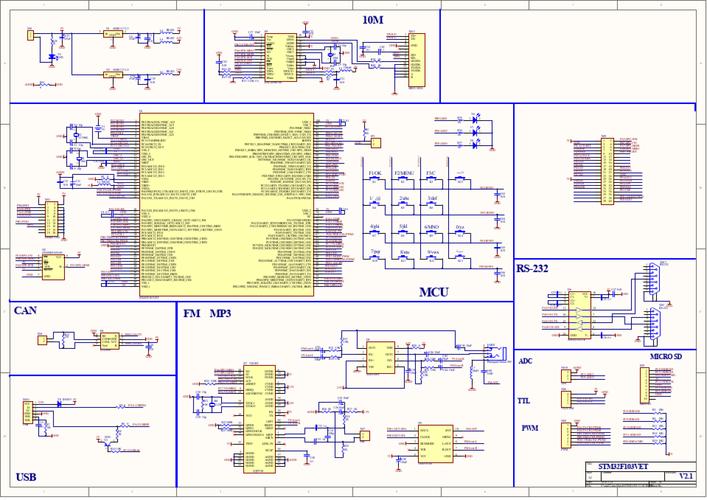Select the small two-pin connector above keypad
This screenshot has width=707, height=500.
tap(376, 143)
